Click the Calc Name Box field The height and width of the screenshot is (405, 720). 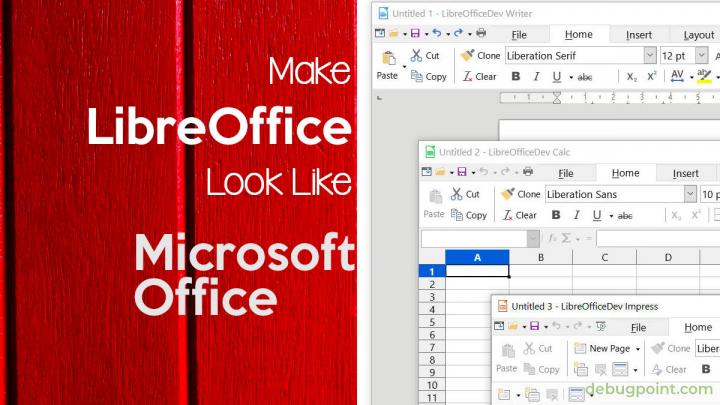click(x=474, y=238)
